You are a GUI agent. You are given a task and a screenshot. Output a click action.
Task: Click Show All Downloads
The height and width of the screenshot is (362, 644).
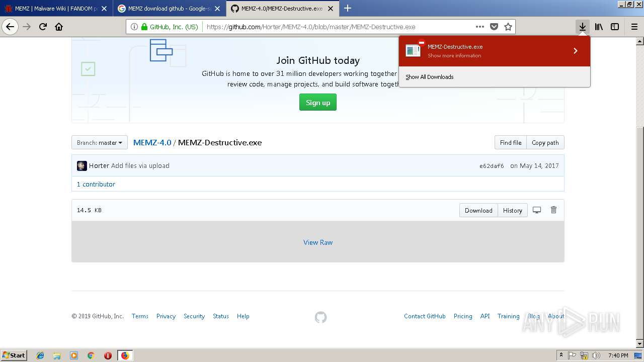tap(429, 77)
